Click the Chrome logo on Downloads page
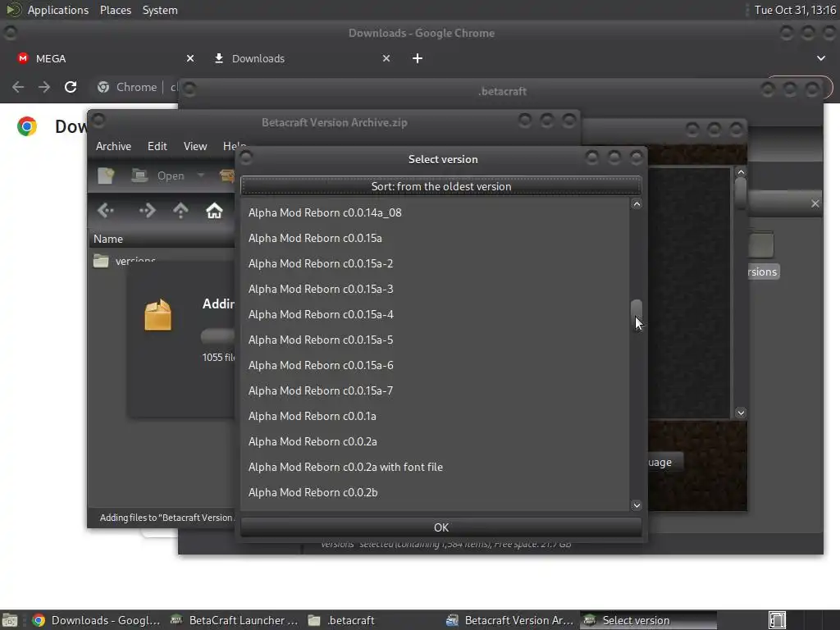 [27, 126]
